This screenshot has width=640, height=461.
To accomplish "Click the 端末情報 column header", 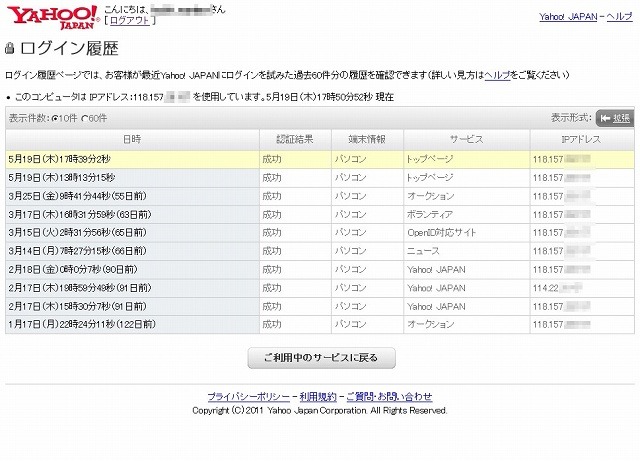I will point(367,140).
